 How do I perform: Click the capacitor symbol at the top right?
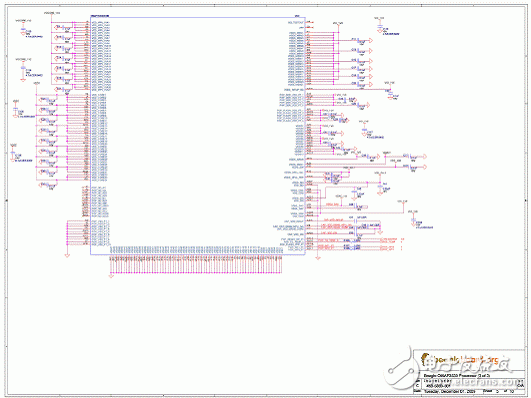pos(380,28)
